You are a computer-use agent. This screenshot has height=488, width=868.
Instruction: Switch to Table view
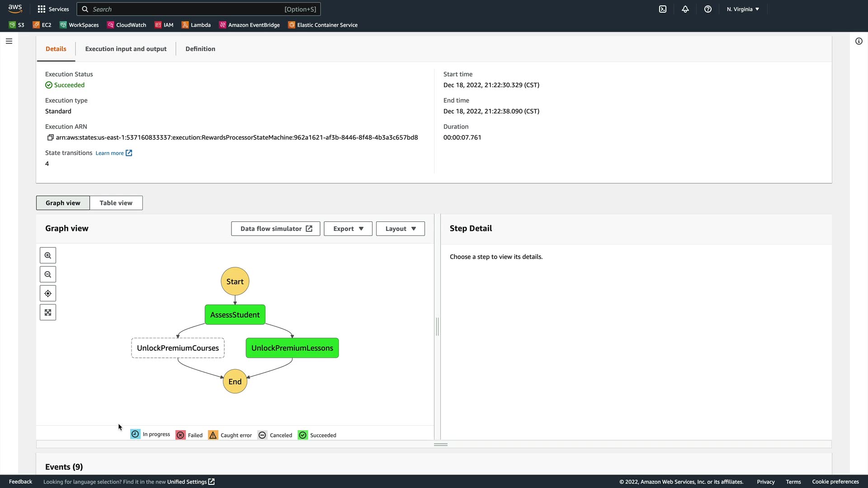116,203
